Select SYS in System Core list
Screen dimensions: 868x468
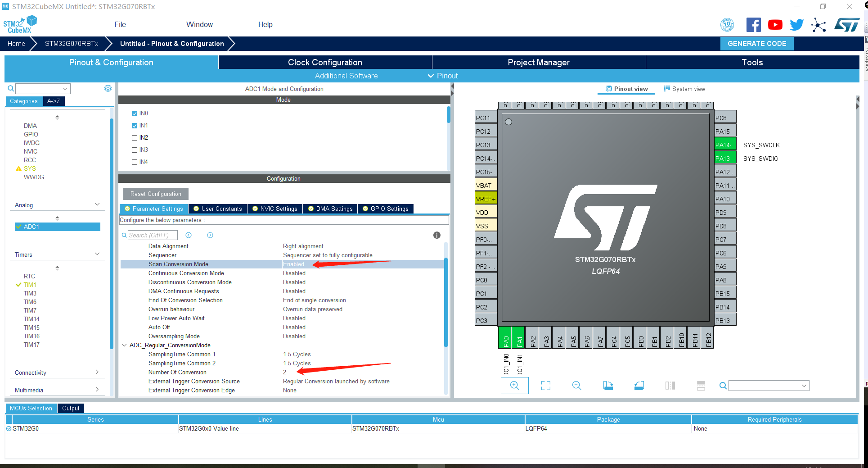pos(30,168)
